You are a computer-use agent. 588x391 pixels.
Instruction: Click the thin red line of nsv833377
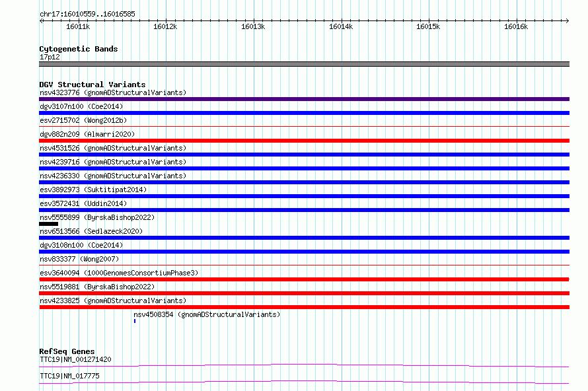[304, 266]
